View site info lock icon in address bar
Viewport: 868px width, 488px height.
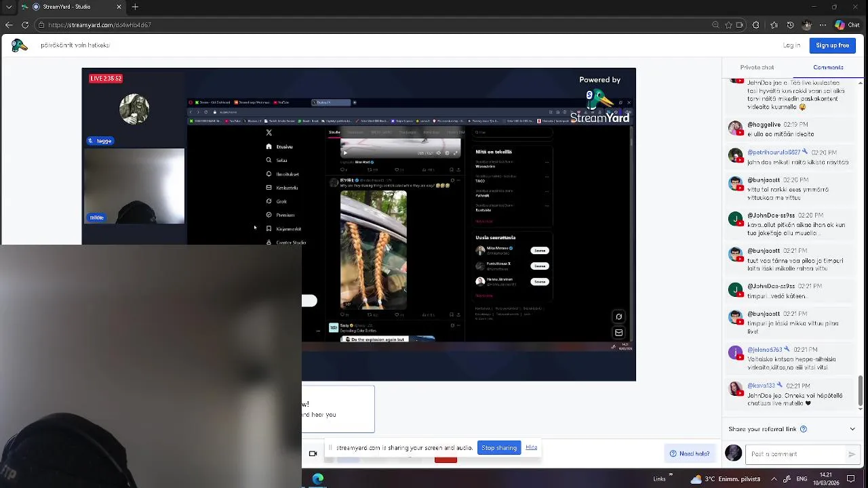41,25
